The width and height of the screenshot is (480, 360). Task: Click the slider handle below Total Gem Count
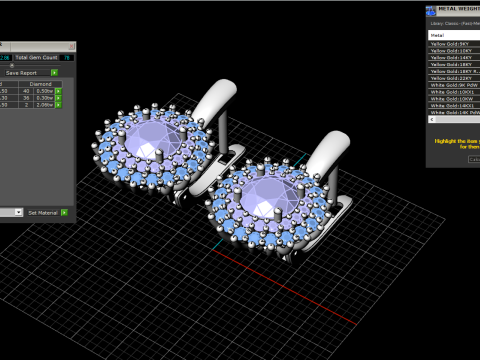(12, 65)
